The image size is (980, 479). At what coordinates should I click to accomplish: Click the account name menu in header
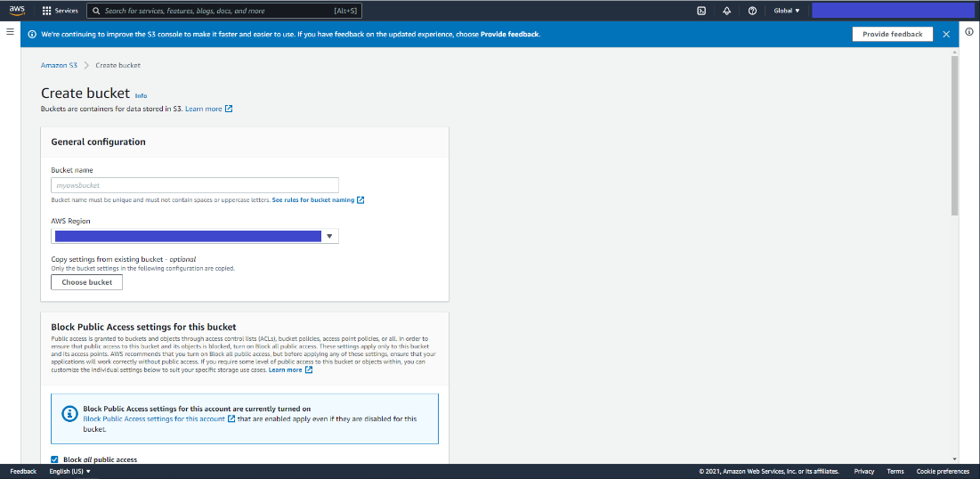coord(893,11)
